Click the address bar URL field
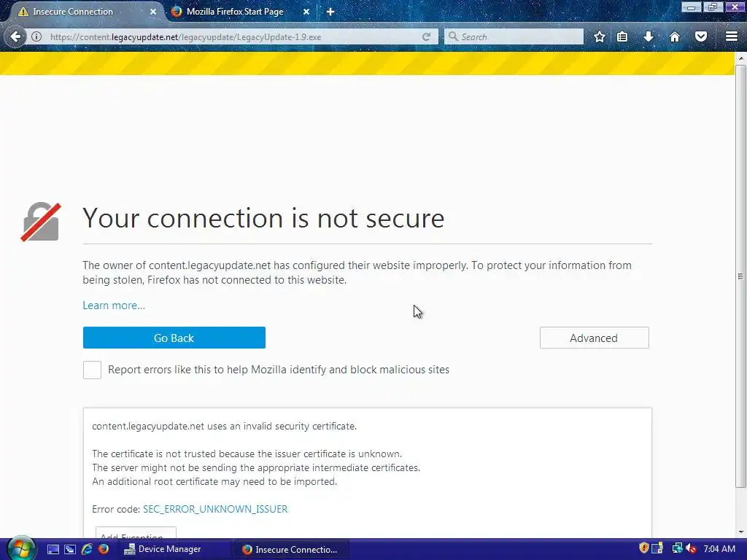This screenshot has height=560, width=747. pos(231,36)
